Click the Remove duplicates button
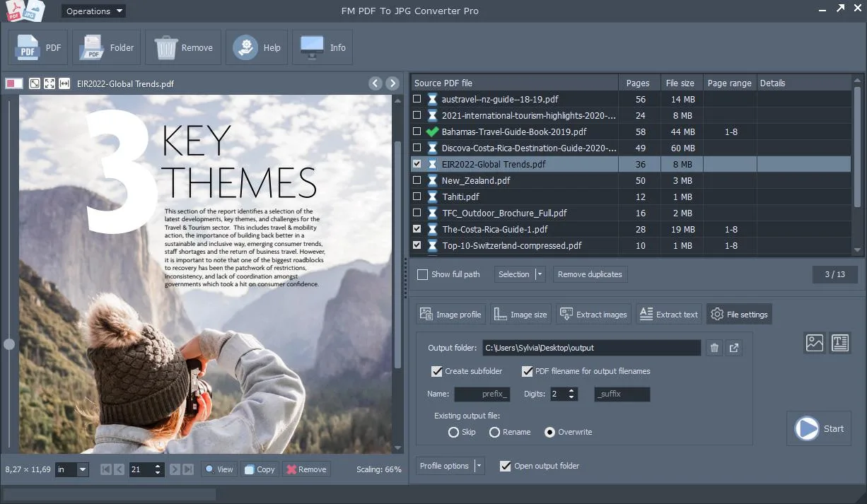The image size is (867, 504). 590,274
